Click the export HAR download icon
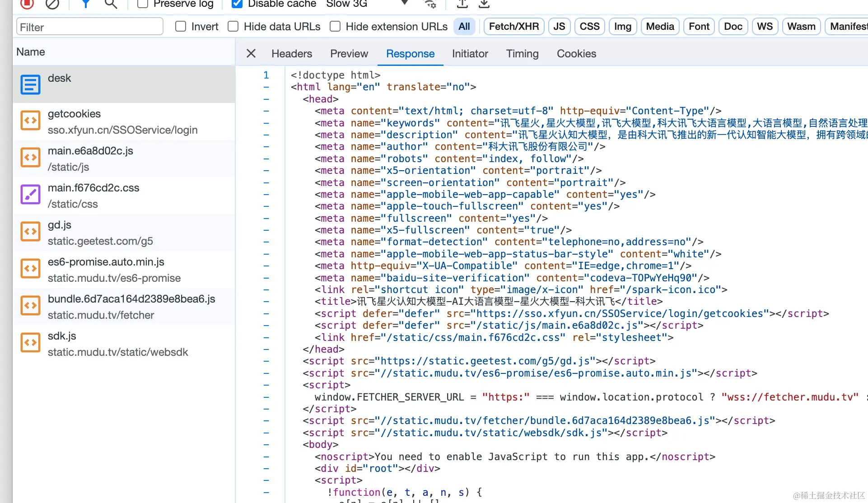Screen dimensions: 868x503 (484, 4)
